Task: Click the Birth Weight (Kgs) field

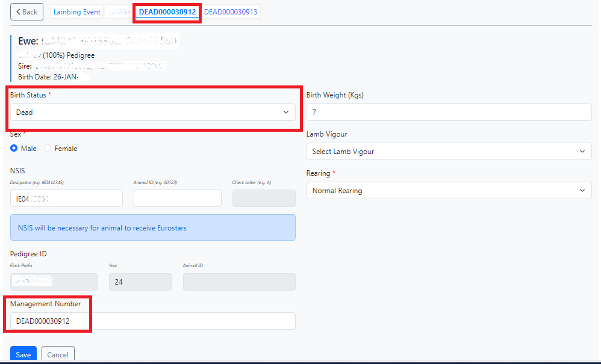Action: (449, 113)
